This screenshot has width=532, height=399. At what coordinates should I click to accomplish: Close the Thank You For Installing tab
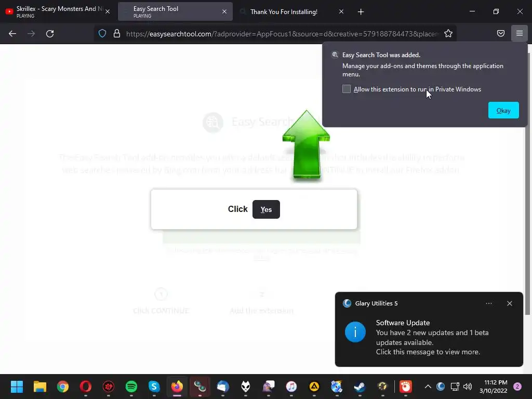341,11
